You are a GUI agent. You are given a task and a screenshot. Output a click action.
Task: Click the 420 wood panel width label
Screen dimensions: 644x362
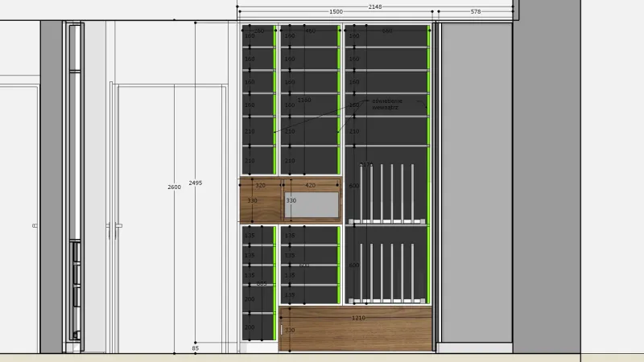[x=311, y=185]
